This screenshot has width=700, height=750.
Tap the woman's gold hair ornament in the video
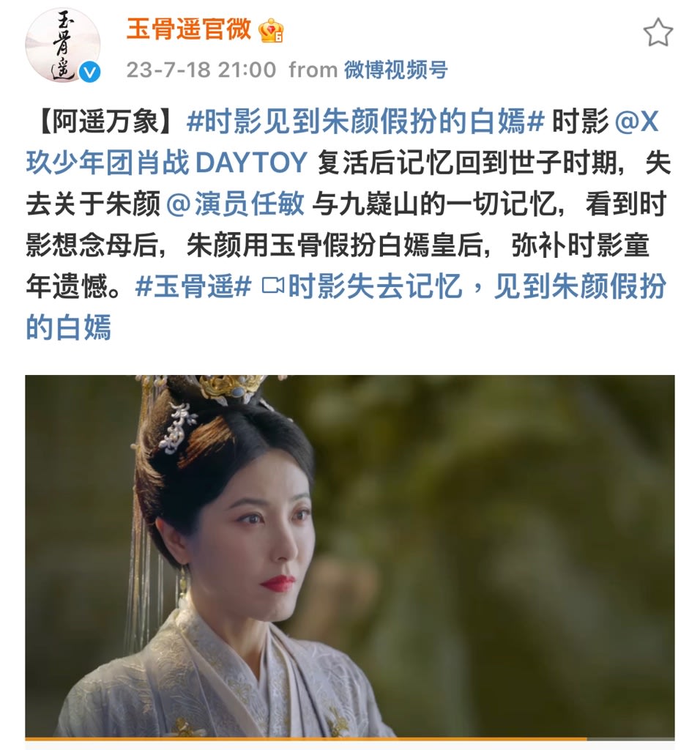[231, 388]
